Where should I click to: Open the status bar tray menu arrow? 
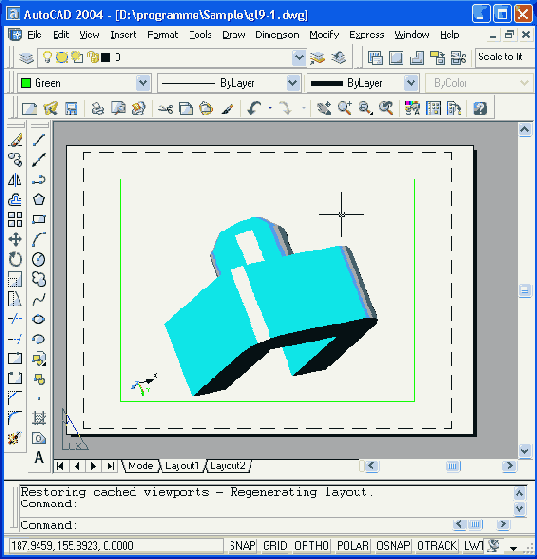[513, 548]
